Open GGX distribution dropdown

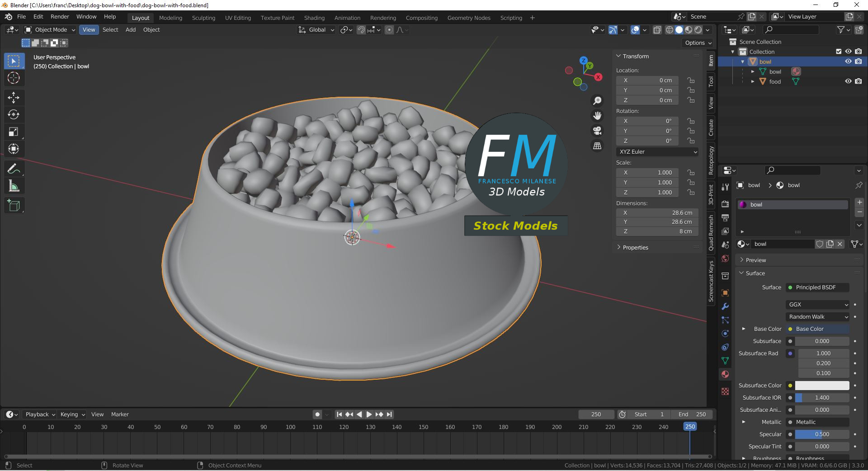tap(818, 305)
